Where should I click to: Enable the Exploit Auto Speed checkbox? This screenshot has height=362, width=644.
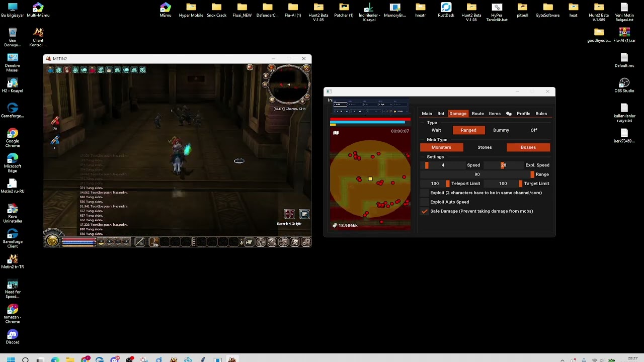(425, 202)
